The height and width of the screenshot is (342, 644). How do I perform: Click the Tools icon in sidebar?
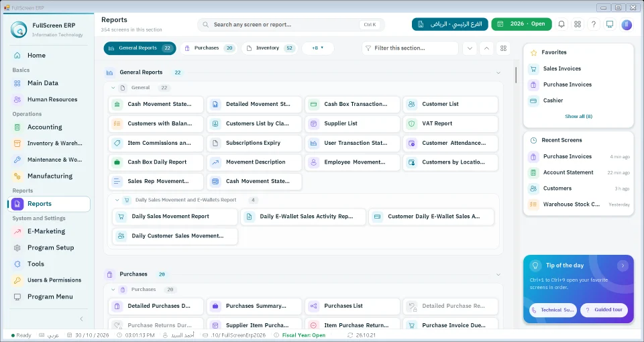click(17, 264)
